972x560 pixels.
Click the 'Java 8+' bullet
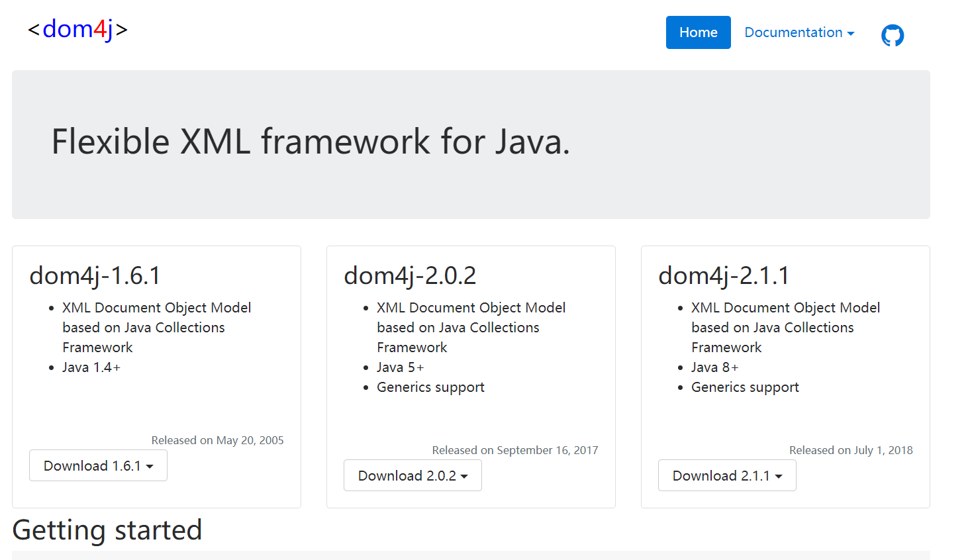[x=714, y=367]
